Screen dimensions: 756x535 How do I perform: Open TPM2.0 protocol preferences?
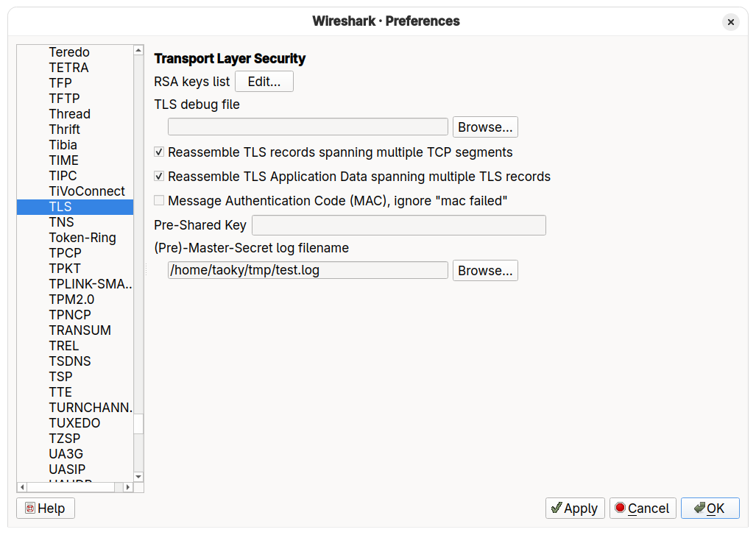point(71,299)
